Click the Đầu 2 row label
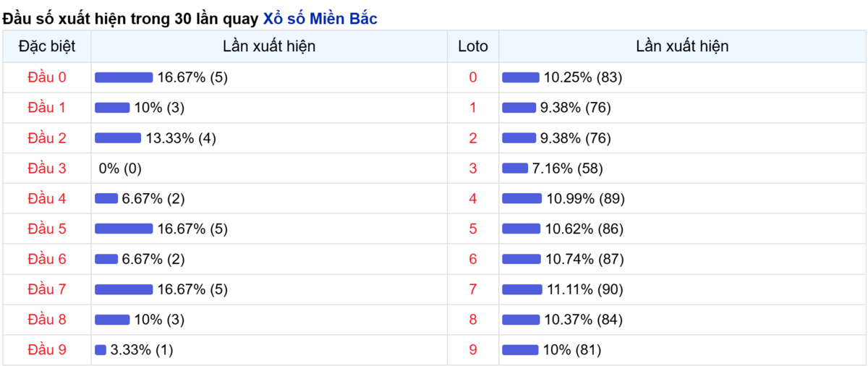 point(47,138)
